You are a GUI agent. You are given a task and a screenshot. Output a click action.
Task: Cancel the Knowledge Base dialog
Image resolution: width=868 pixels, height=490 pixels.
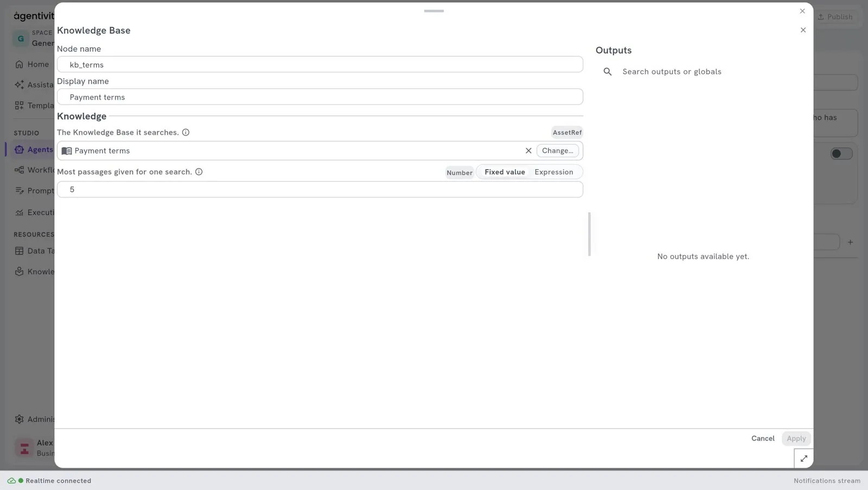pyautogui.click(x=763, y=439)
